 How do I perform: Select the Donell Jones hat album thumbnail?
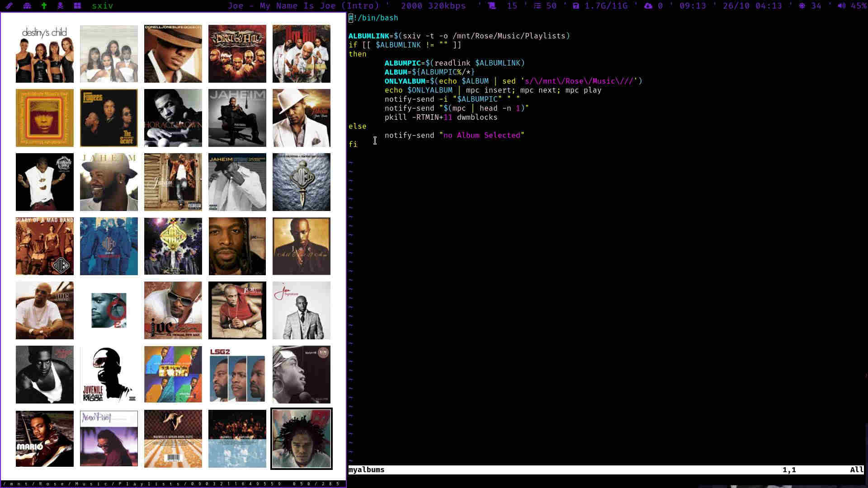(x=173, y=54)
